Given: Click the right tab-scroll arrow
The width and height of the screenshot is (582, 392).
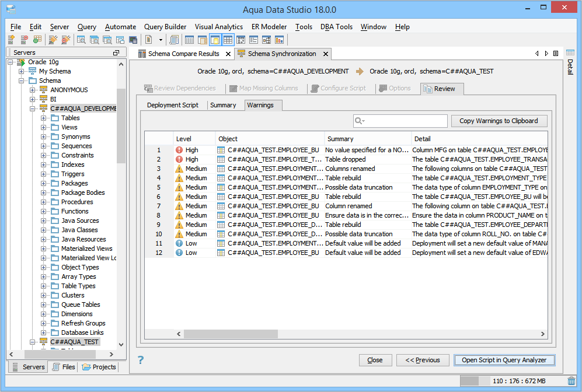Looking at the screenshot, I should tap(546, 54).
